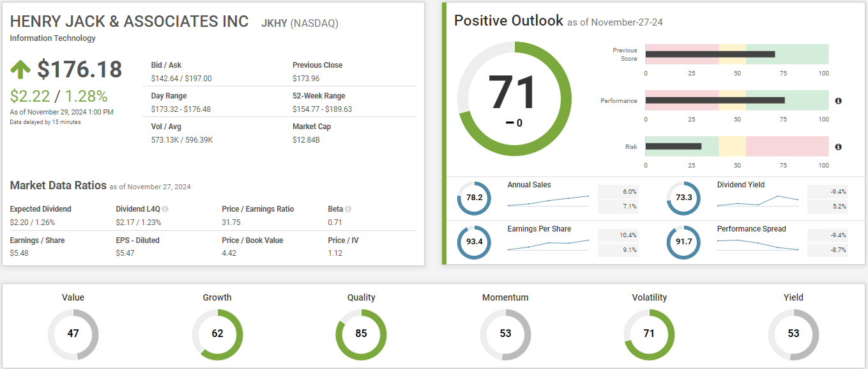Click the Performance Spread 91.7 score ring
Image resolution: width=868 pixels, height=369 pixels.
[x=683, y=242]
